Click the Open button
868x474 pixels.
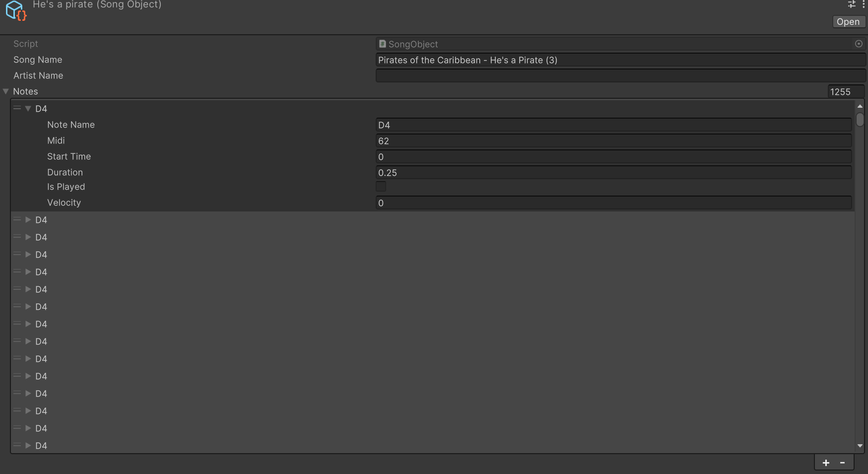[x=848, y=22]
